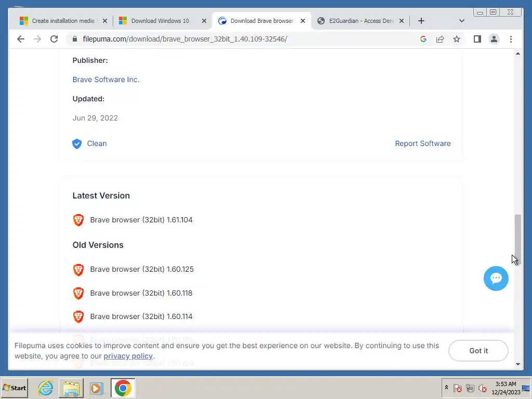Open a new browser tab

421,21
